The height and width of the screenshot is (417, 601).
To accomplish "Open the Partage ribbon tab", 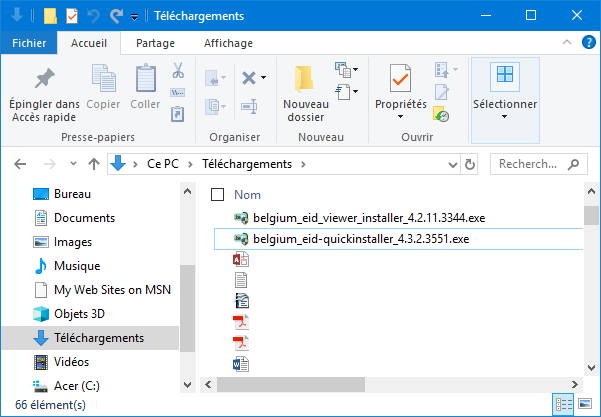I will pyautogui.click(x=155, y=43).
